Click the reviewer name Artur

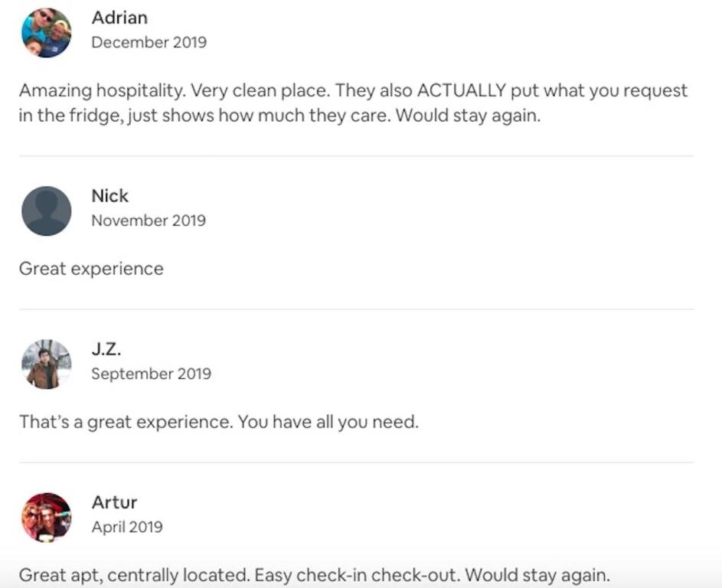coord(114,502)
